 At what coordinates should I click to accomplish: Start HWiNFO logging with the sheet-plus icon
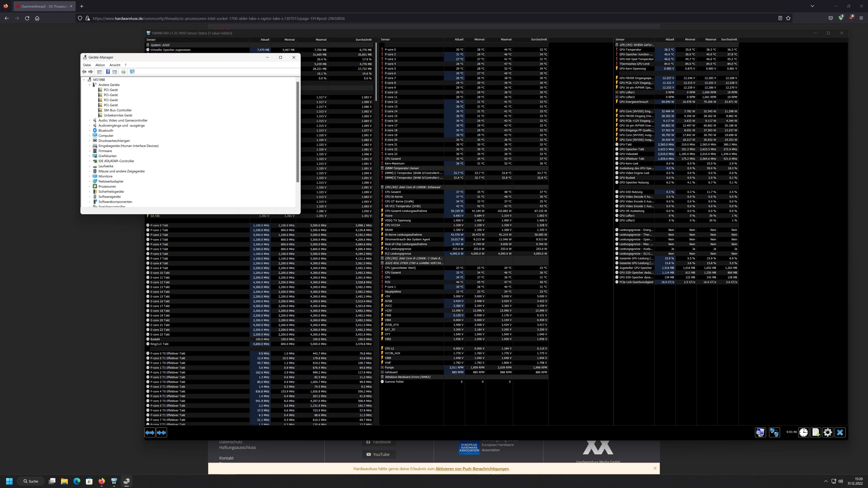(x=816, y=432)
